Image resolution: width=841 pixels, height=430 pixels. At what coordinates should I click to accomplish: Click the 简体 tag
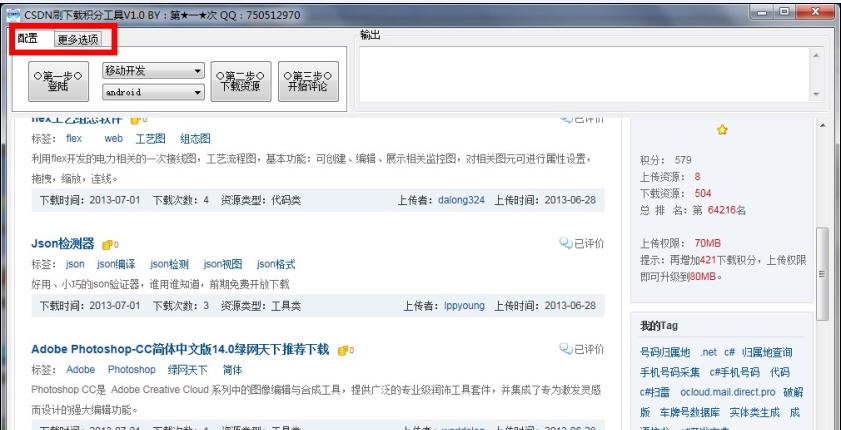(x=232, y=370)
